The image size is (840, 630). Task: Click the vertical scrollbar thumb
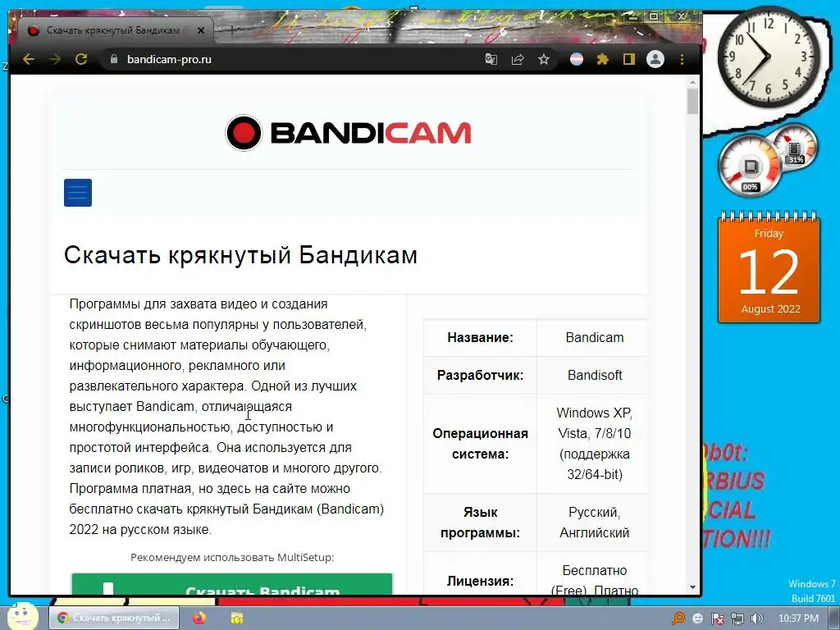(x=692, y=101)
